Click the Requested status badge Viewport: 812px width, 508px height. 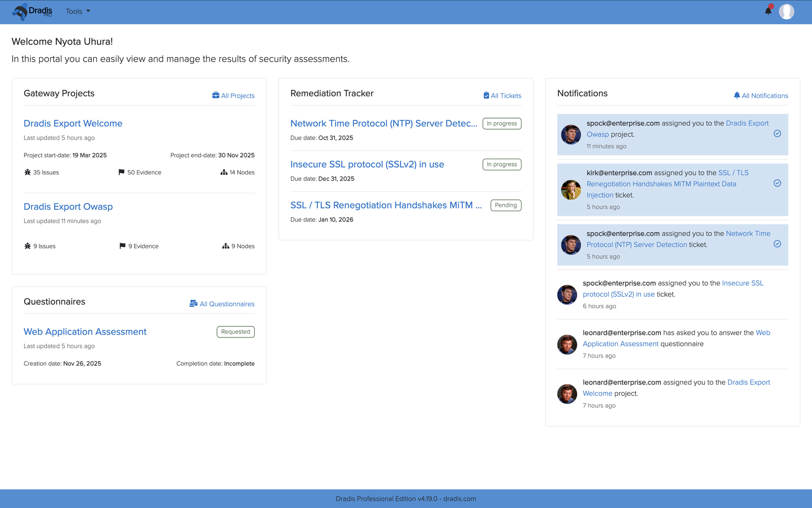pyautogui.click(x=235, y=331)
